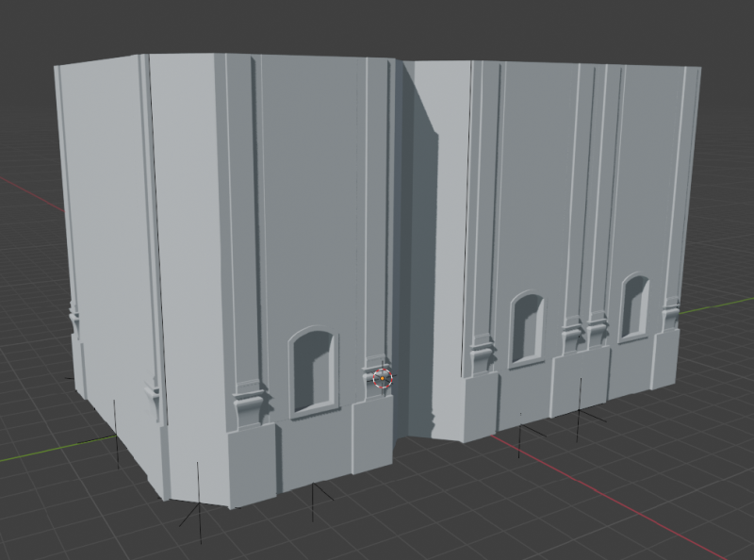Click the far-right arched window
This screenshot has height=560, width=754.
(634, 306)
